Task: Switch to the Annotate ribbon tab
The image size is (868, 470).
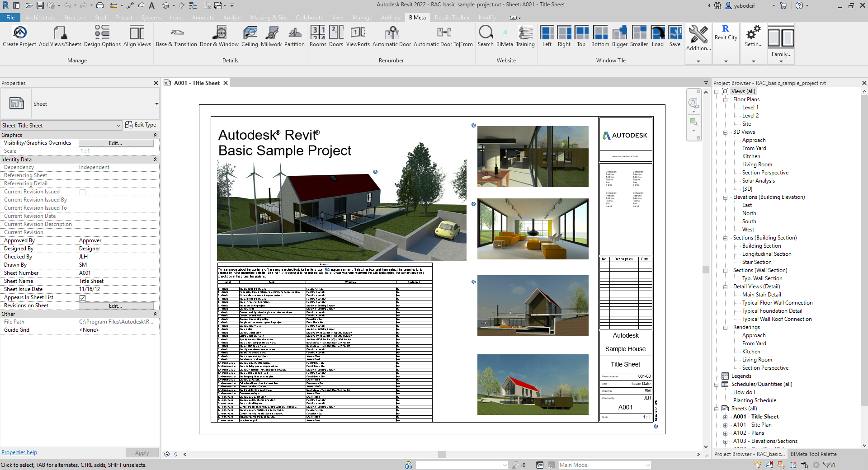Action: (x=203, y=18)
